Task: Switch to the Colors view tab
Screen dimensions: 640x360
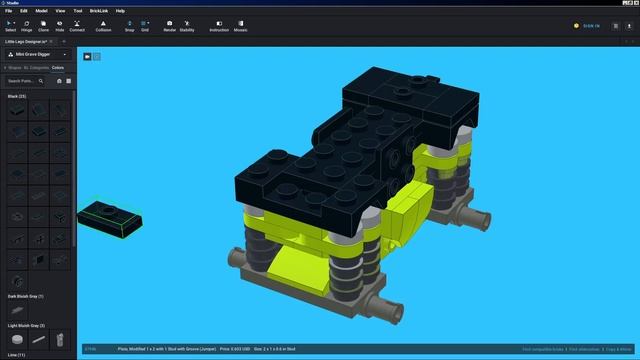Action: tap(58, 68)
